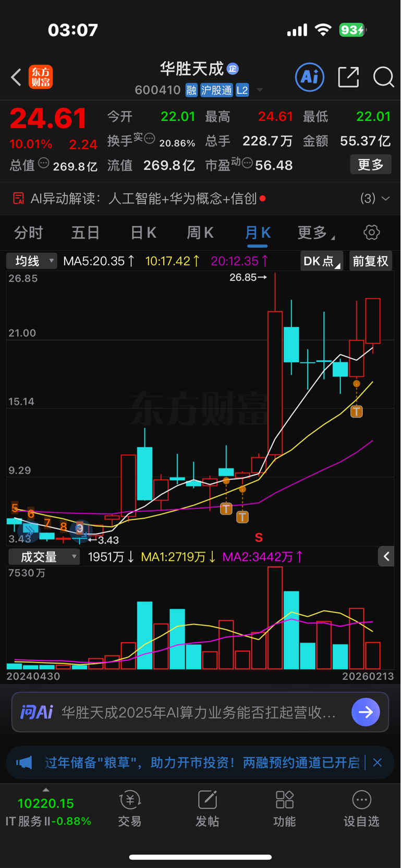Image resolution: width=401 pixels, height=868 pixels.
Task: Tap the 沪股通 badge
Action: click(x=216, y=90)
